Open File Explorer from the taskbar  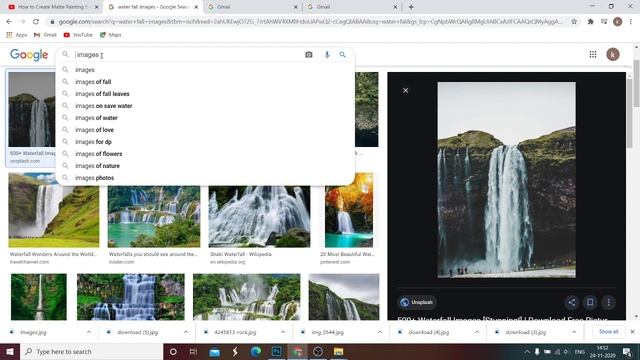pos(338,351)
